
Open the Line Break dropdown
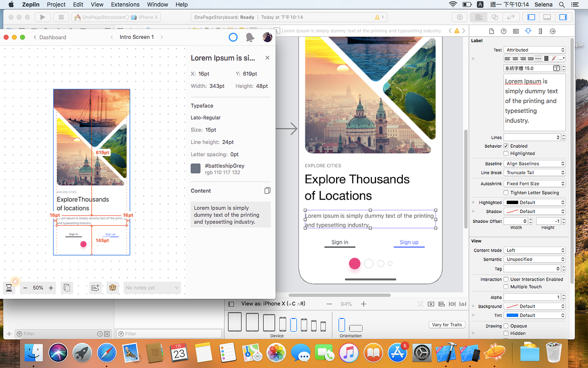tap(535, 173)
